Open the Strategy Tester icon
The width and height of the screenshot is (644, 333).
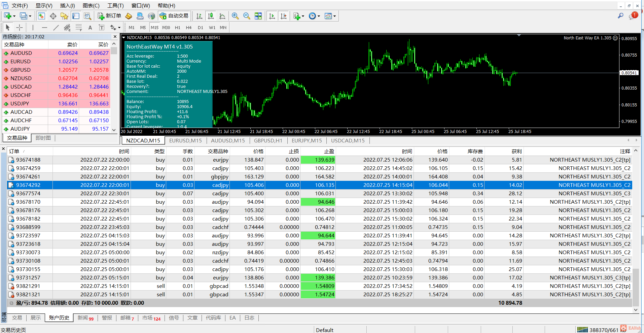tap(87, 16)
